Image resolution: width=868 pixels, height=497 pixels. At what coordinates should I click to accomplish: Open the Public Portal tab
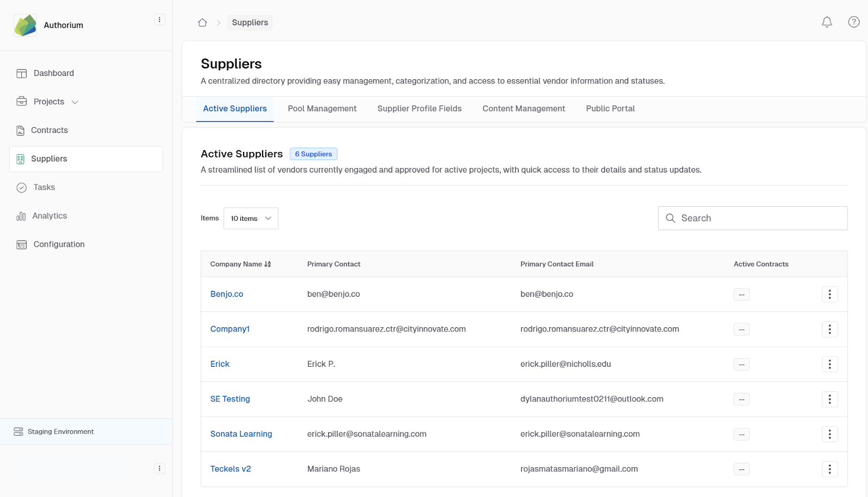(610, 109)
